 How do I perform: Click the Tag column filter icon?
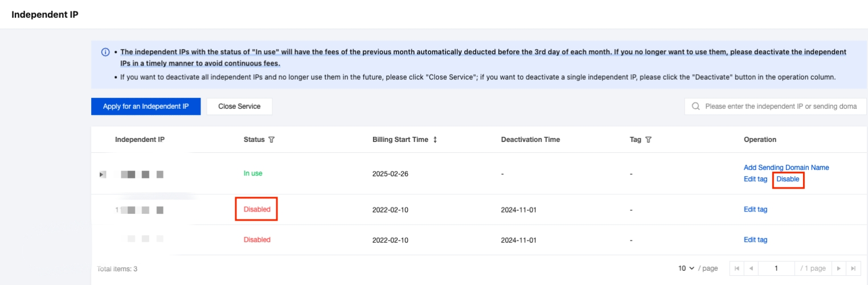pyautogui.click(x=648, y=140)
